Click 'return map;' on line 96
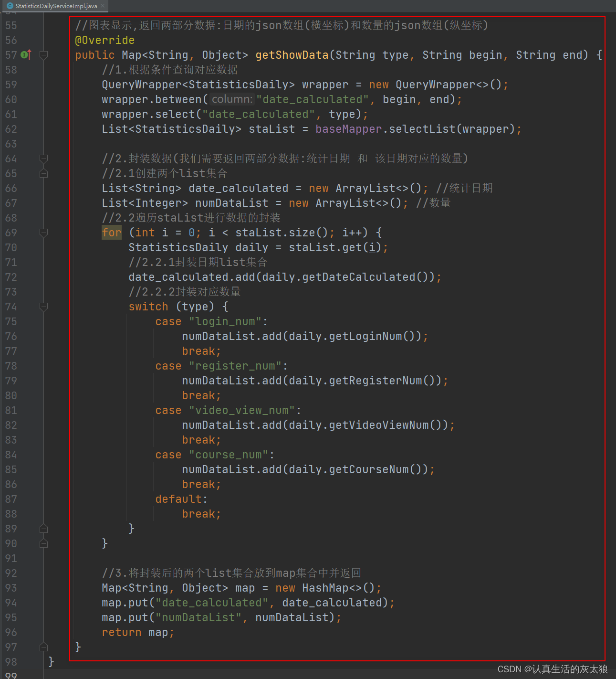The width and height of the screenshot is (616, 679). pos(138,632)
